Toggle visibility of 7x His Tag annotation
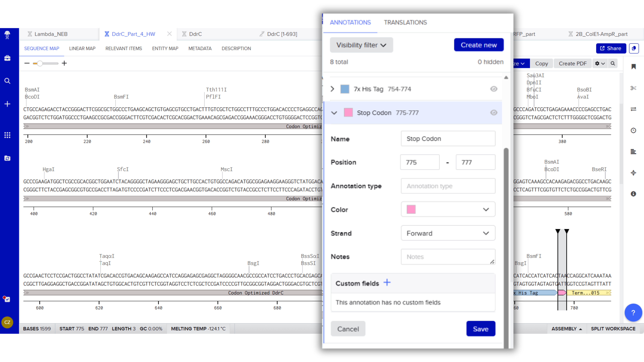The image size is (644, 362). click(494, 89)
